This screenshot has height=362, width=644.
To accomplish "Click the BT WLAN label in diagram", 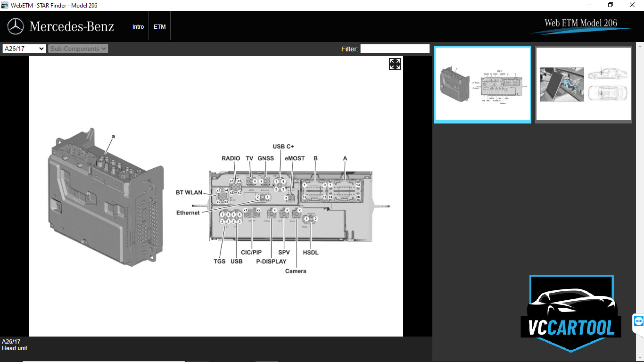I will coord(189,192).
